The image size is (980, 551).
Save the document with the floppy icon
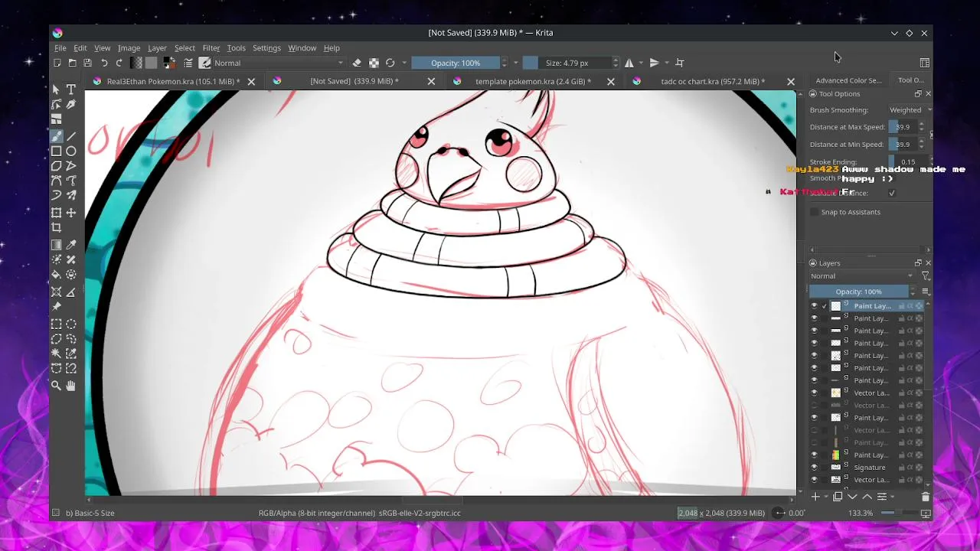click(x=87, y=63)
